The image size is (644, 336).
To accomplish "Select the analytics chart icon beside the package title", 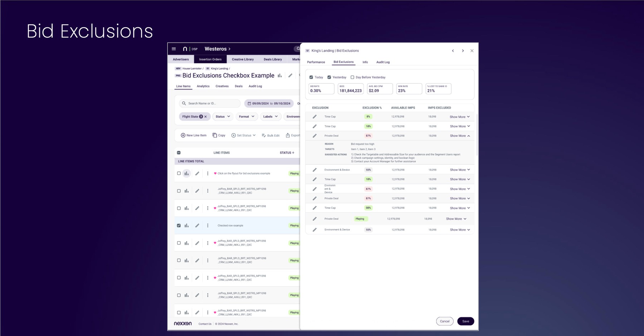I will pyautogui.click(x=279, y=76).
